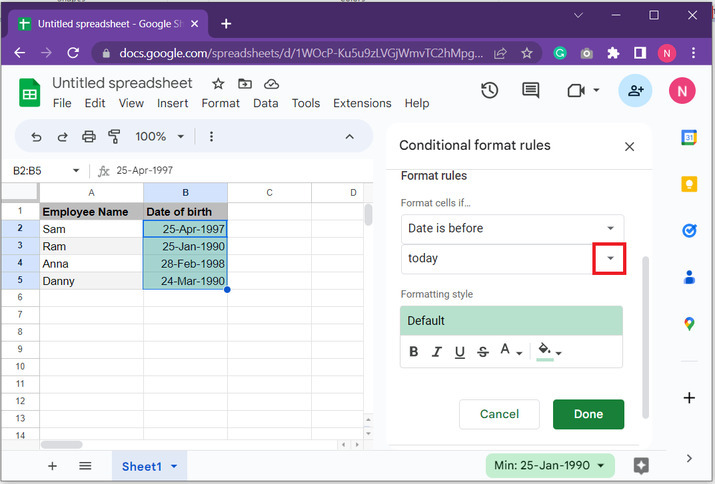Viewport: 715px width, 484px height.
Task: Click the plus Get add-ons icon in side panel
Action: pyautogui.click(x=689, y=398)
